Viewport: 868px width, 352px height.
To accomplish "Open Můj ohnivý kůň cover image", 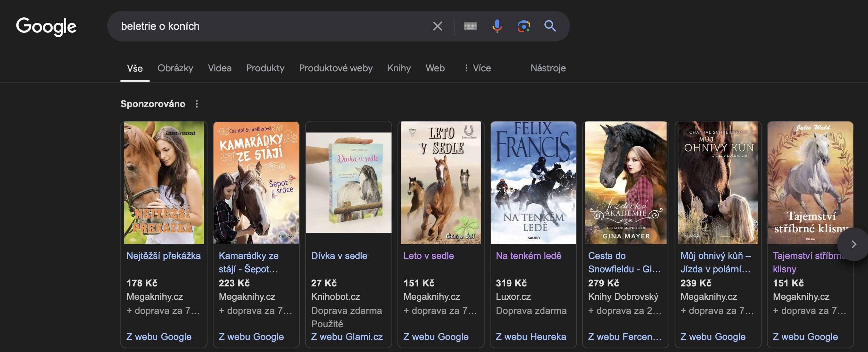I will coord(718,183).
